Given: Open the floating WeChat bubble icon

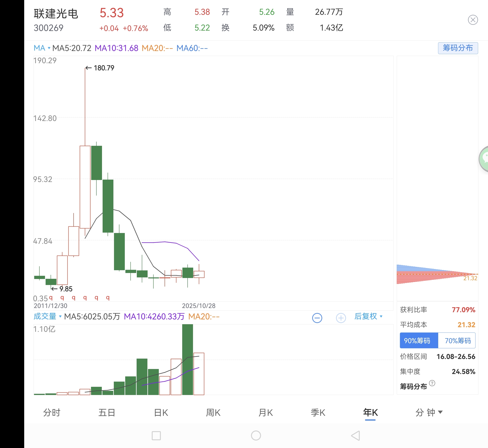Looking at the screenshot, I should pyautogui.click(x=484, y=159).
